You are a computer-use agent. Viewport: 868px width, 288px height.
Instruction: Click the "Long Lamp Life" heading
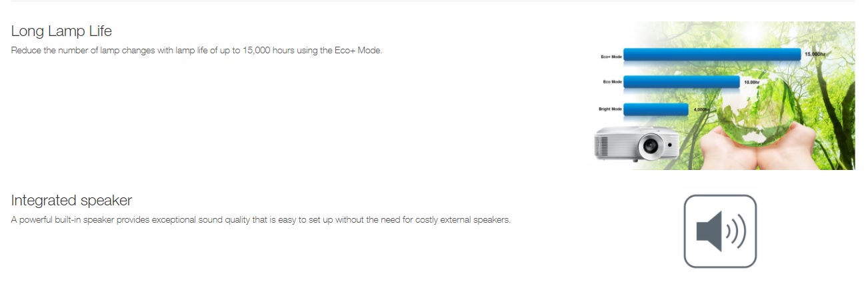coord(61,31)
